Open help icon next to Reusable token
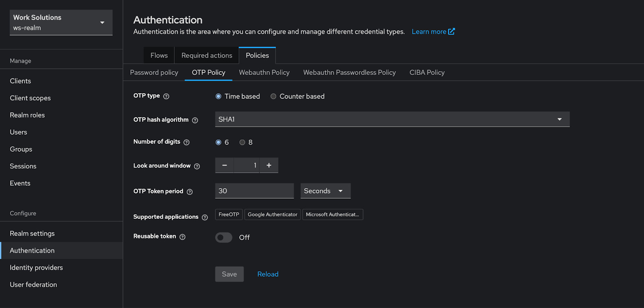The height and width of the screenshot is (308, 644). coord(182,237)
